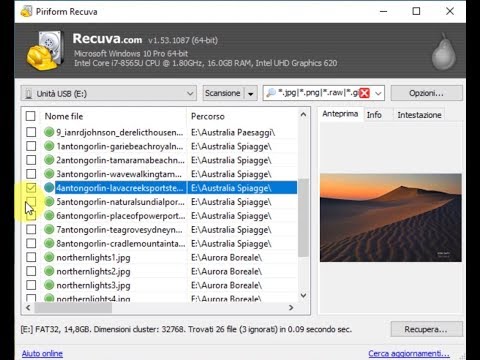Screen dimensions: 480x360
Task: Select the 8antongorlin-cradlemountain file name
Action: click(x=120, y=244)
